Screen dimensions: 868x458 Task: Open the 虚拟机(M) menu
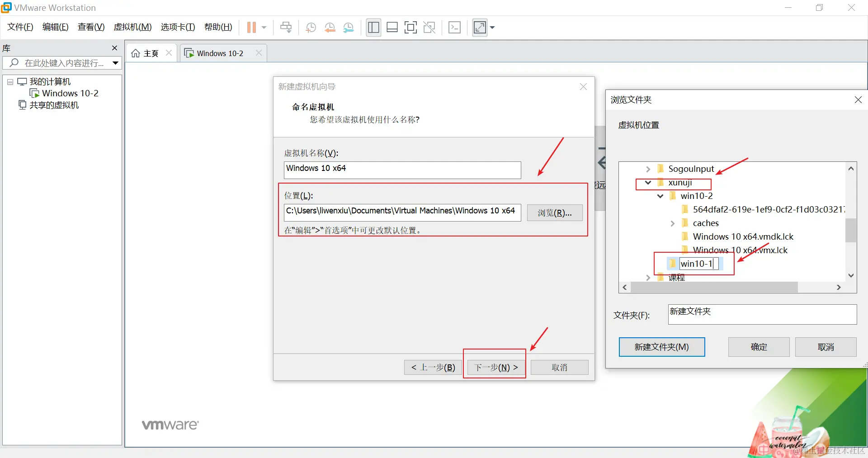click(x=132, y=27)
